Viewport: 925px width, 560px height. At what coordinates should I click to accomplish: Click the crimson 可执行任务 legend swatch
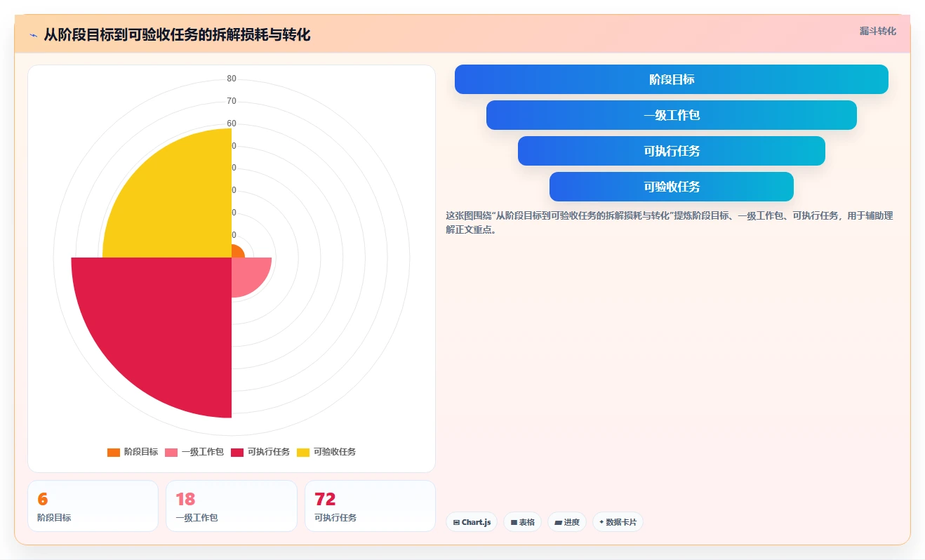coord(237,452)
